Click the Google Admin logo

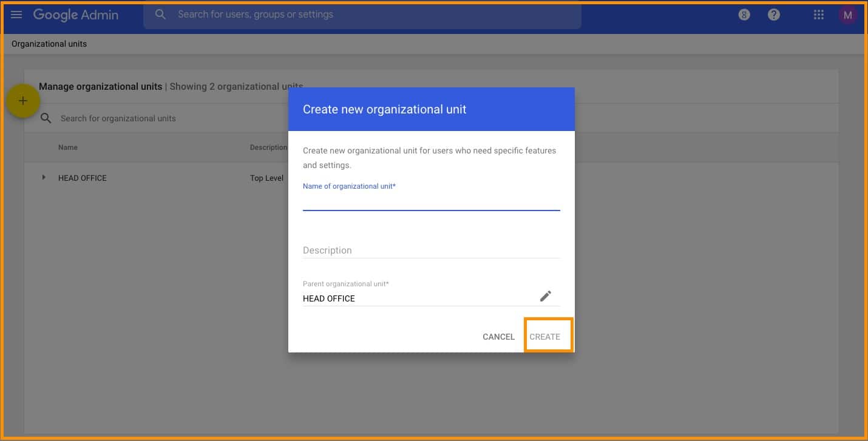click(76, 15)
